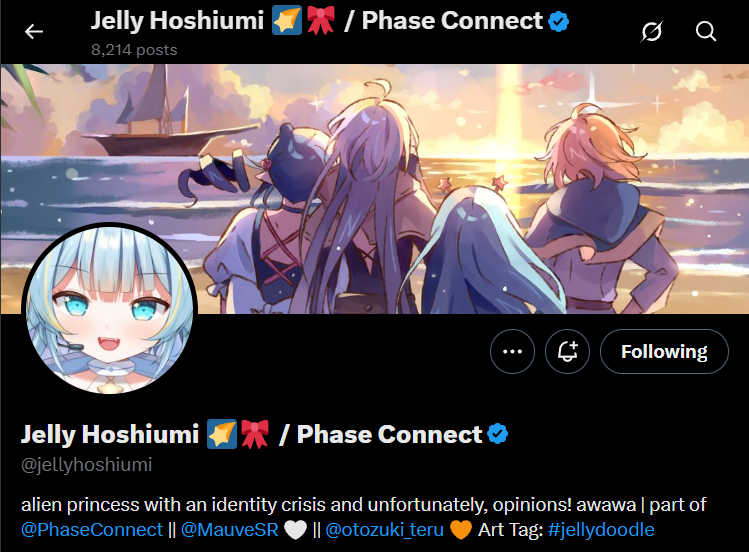The width and height of the screenshot is (749, 552).
Task: Open the @otozuki_teru mention link
Action: [x=385, y=530]
